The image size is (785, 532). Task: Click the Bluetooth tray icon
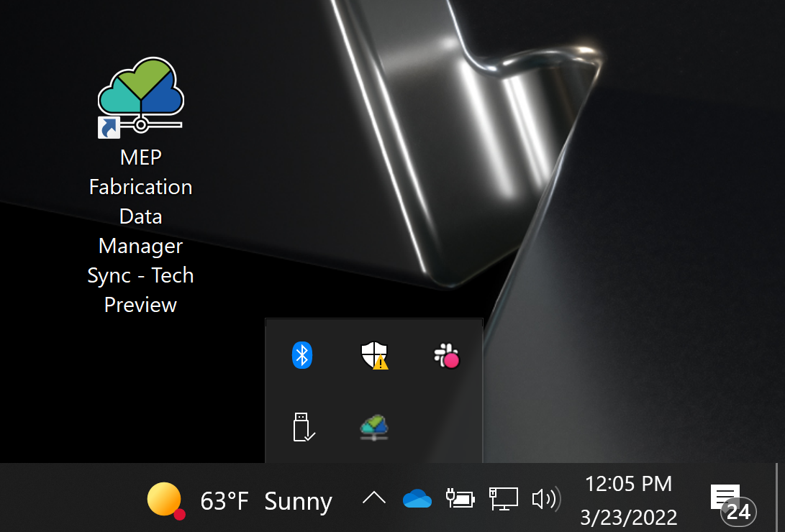[302, 355]
